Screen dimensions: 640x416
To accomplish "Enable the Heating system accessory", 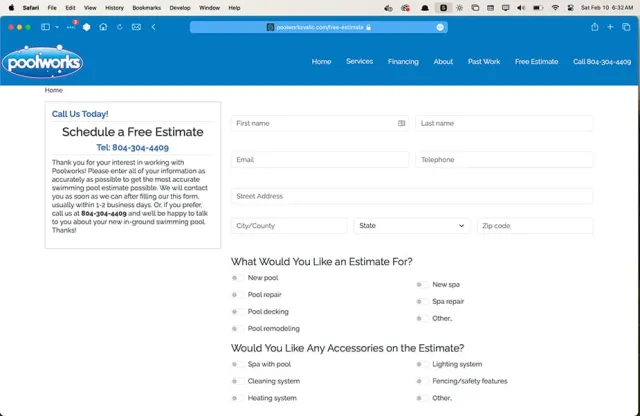I will pyautogui.click(x=238, y=398).
